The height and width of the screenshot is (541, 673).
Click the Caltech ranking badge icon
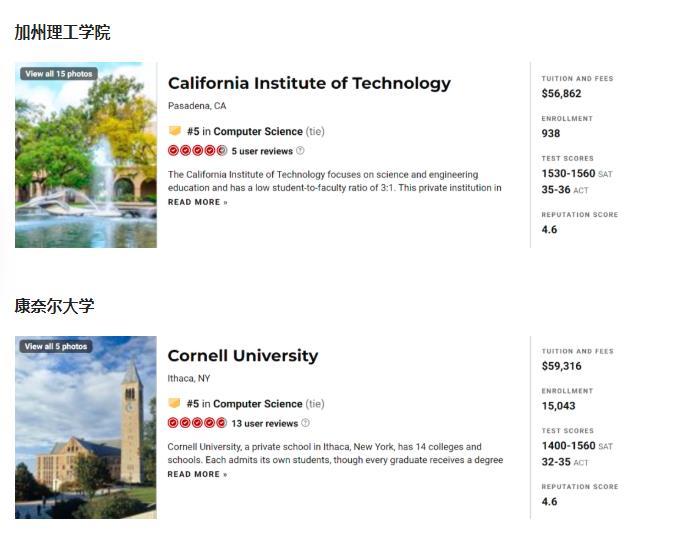(x=175, y=131)
